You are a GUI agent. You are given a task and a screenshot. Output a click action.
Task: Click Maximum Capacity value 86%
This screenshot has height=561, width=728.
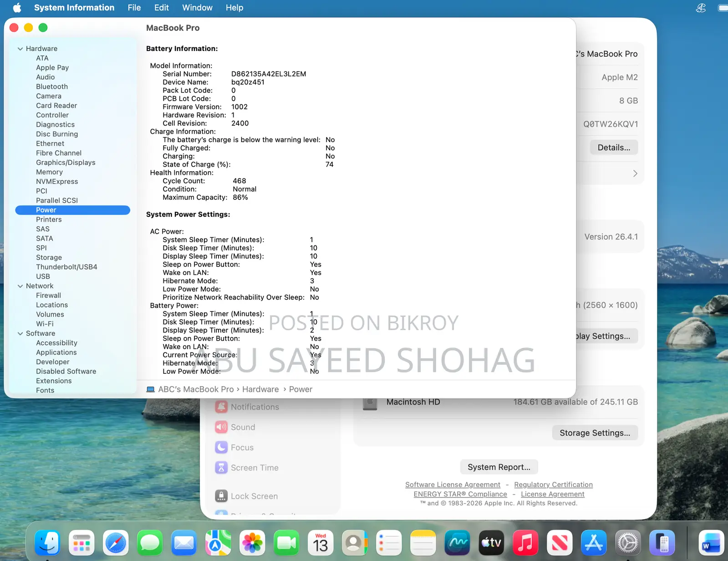pyautogui.click(x=240, y=197)
